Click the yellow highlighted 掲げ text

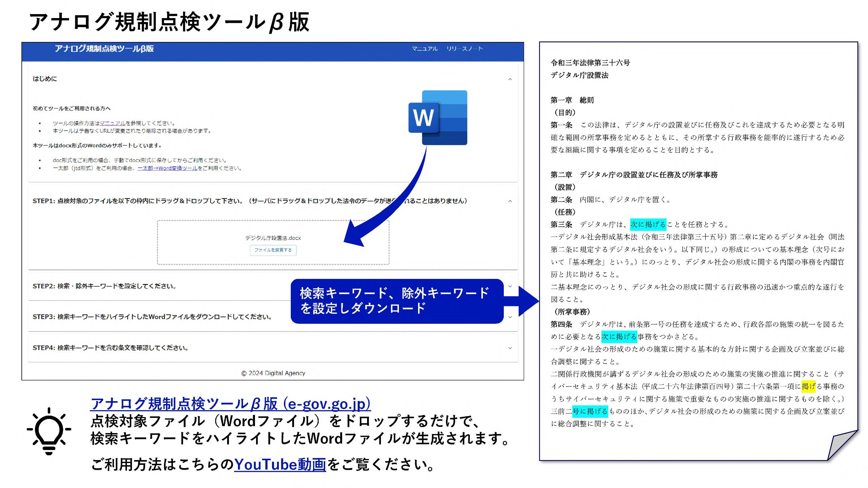coord(808,386)
